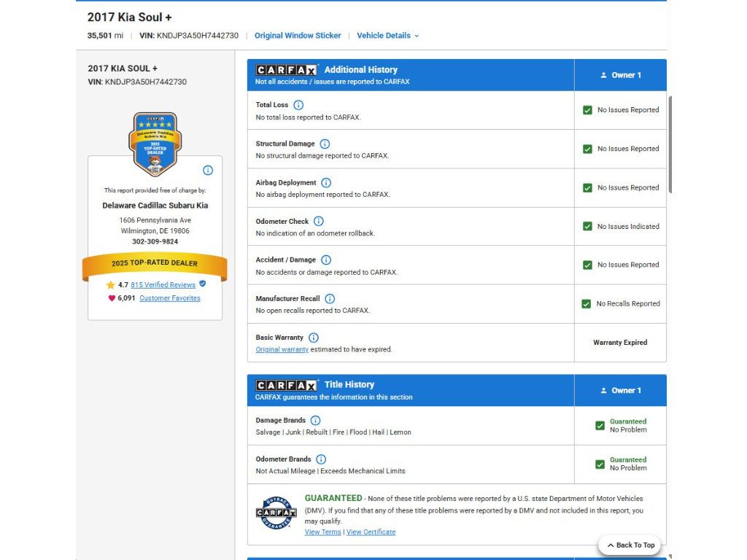The height and width of the screenshot is (560, 747).
Task: Click the Back To Top button
Action: click(x=630, y=545)
